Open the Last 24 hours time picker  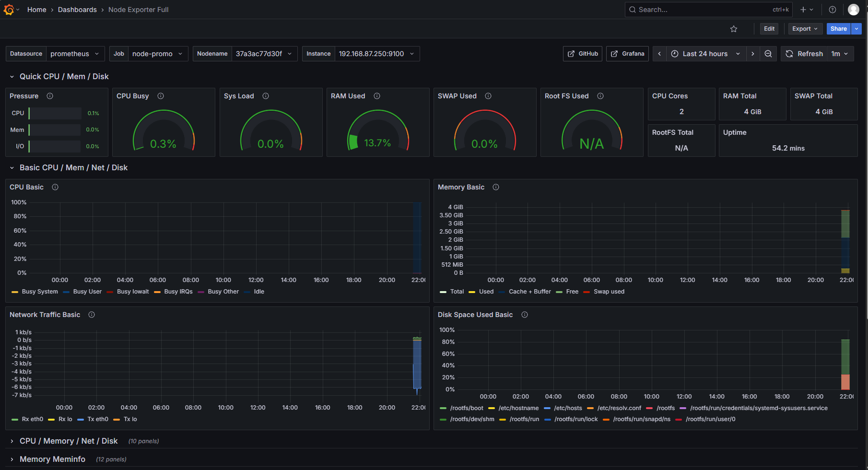pyautogui.click(x=705, y=54)
